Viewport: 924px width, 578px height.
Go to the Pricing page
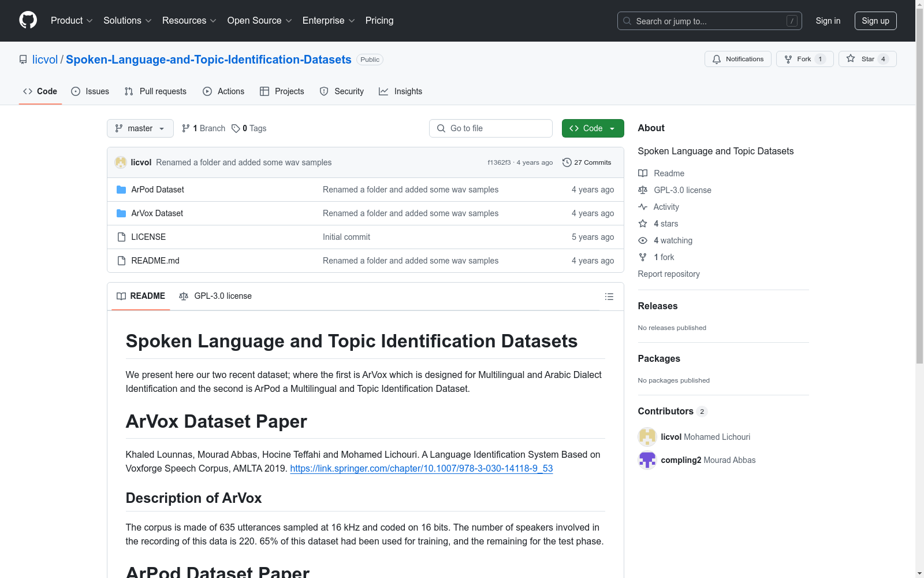pyautogui.click(x=379, y=21)
